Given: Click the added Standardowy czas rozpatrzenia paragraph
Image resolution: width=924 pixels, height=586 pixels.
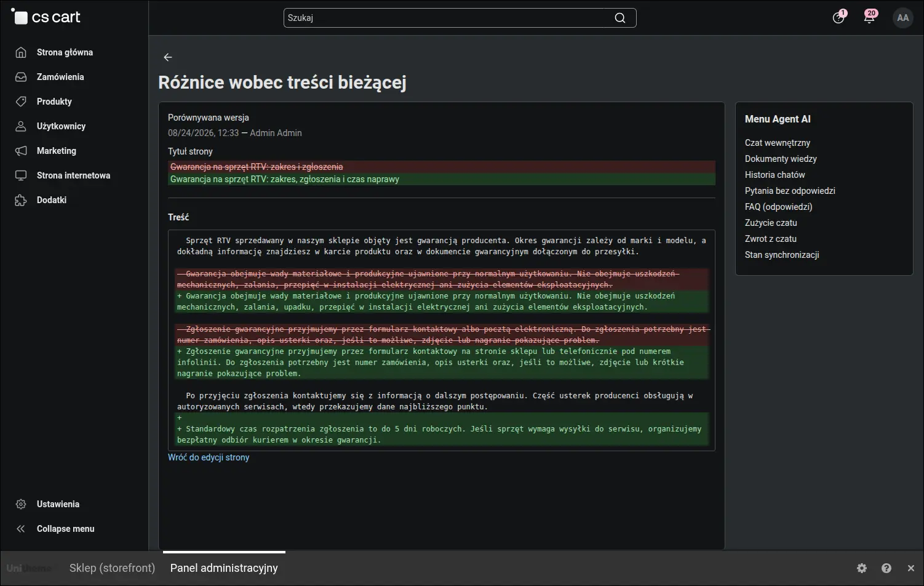Looking at the screenshot, I should pos(442,435).
